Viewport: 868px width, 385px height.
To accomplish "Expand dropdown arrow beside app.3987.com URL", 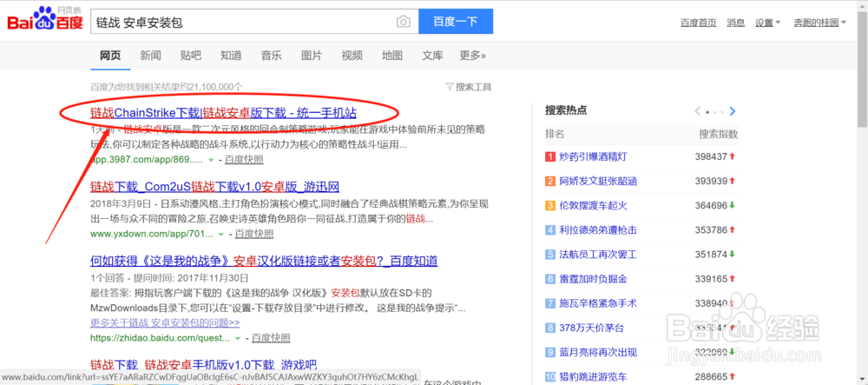I will tap(211, 160).
